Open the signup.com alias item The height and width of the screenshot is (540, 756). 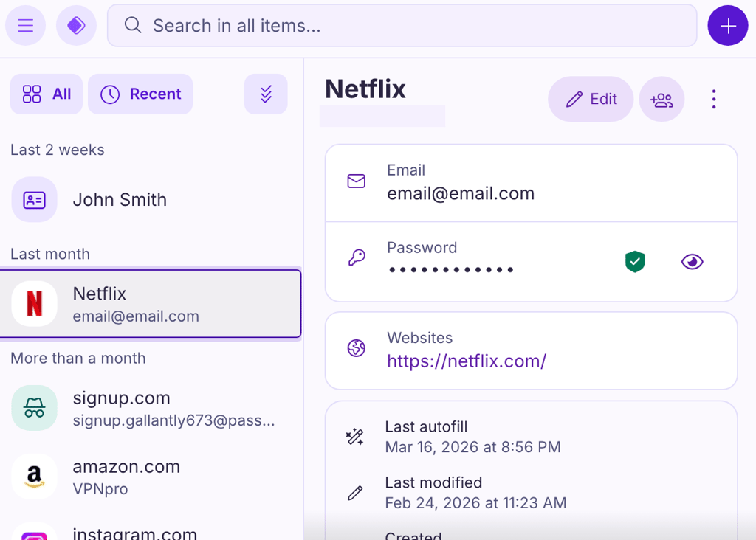(x=151, y=408)
